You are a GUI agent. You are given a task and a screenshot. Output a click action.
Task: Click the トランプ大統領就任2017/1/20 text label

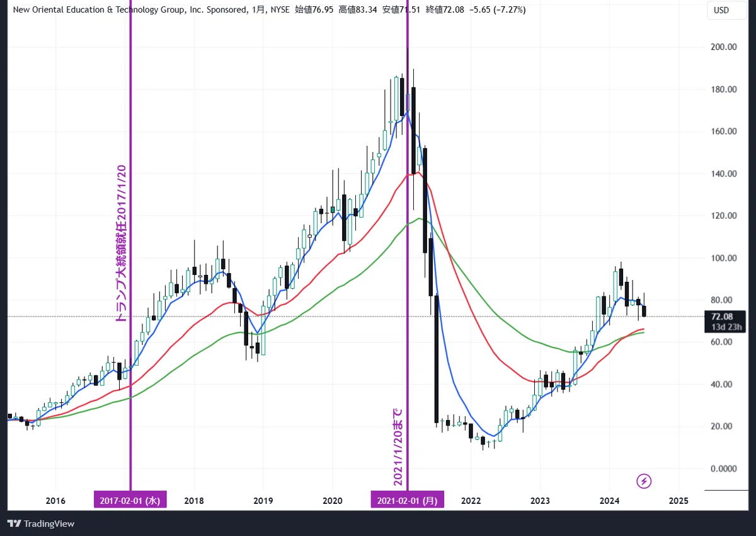click(x=122, y=244)
